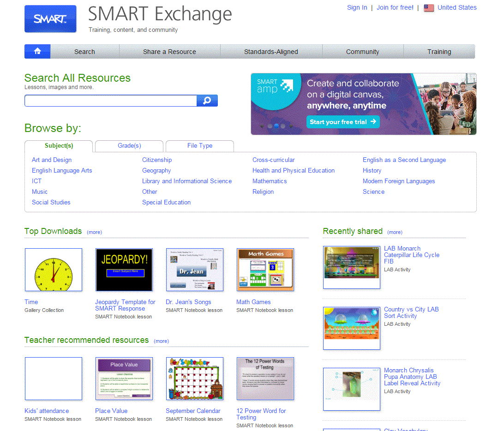The height and width of the screenshot is (431, 504).
Task: Click the United States flag icon
Action: click(x=429, y=8)
